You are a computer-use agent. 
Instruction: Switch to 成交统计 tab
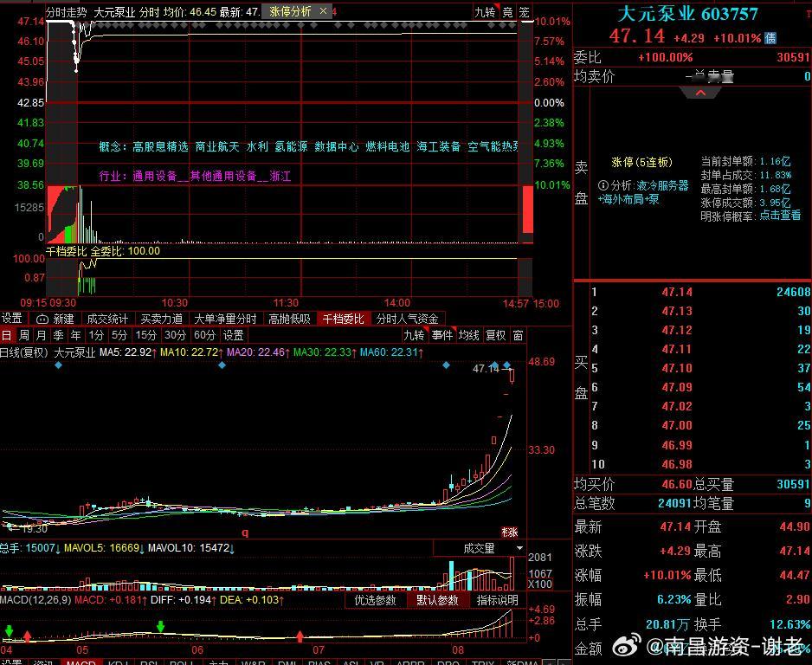point(107,319)
